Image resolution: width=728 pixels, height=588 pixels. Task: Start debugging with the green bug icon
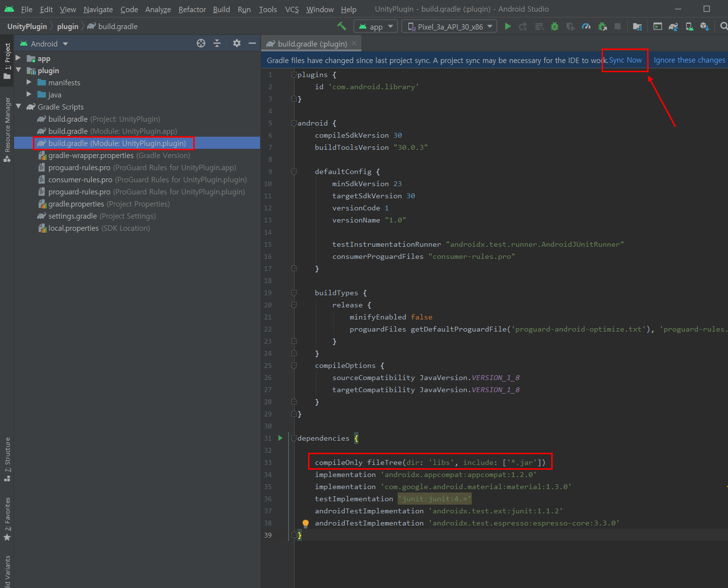(555, 27)
